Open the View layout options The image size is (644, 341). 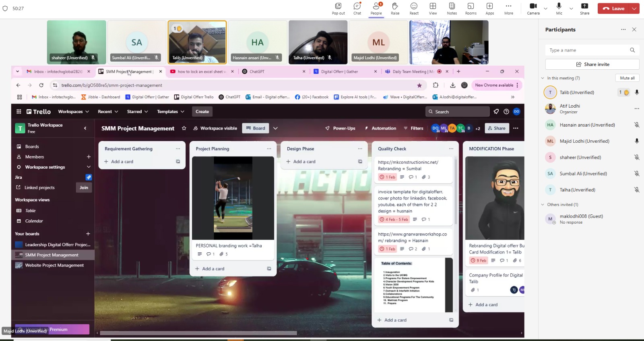point(433,8)
